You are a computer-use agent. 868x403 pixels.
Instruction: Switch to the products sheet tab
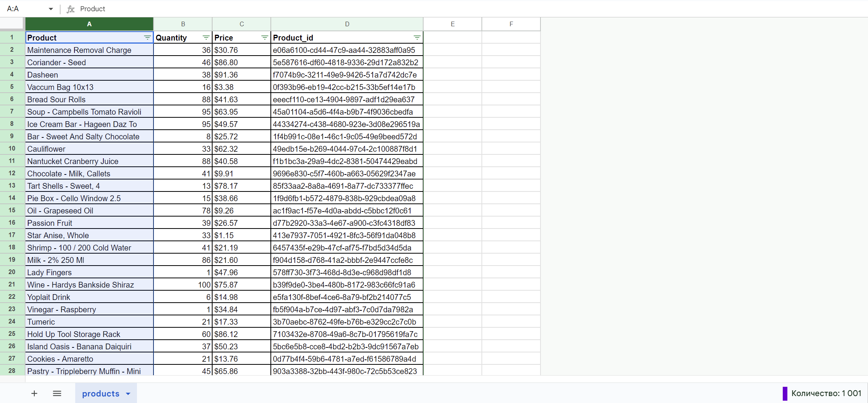101,393
